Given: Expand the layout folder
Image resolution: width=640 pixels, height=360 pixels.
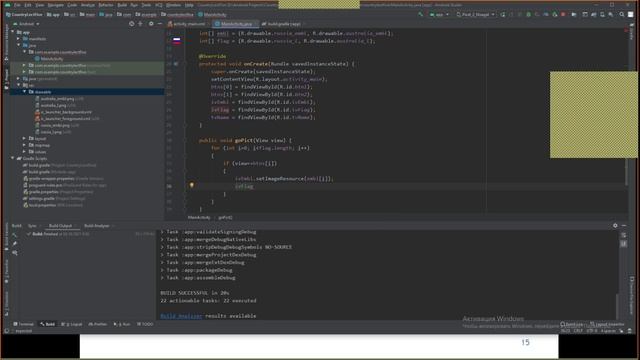Looking at the screenshot, I should tap(24, 139).
